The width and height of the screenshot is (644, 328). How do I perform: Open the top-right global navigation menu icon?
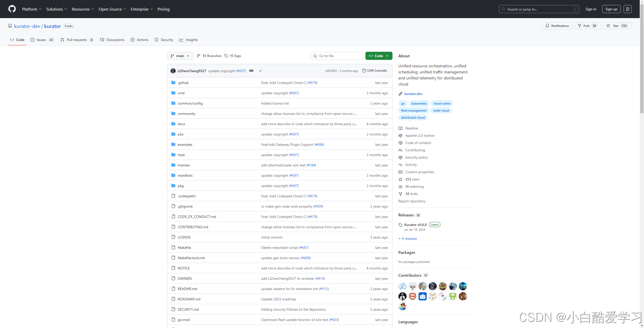(627, 9)
